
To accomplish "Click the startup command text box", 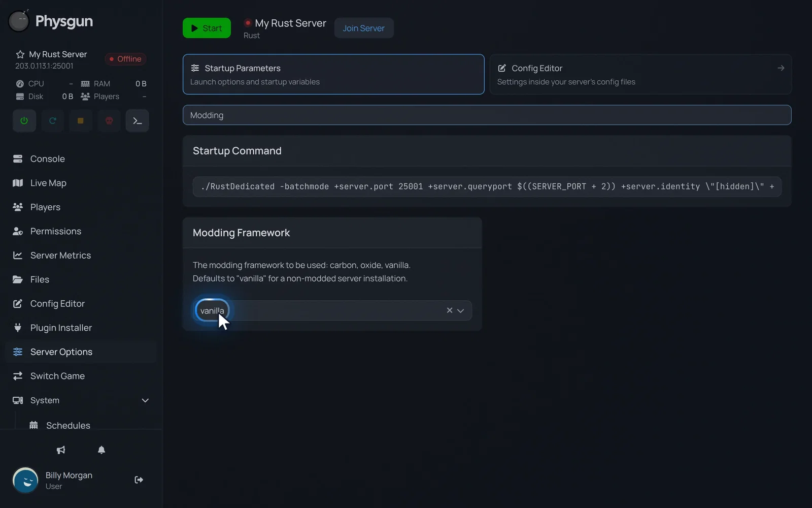I will [487, 186].
